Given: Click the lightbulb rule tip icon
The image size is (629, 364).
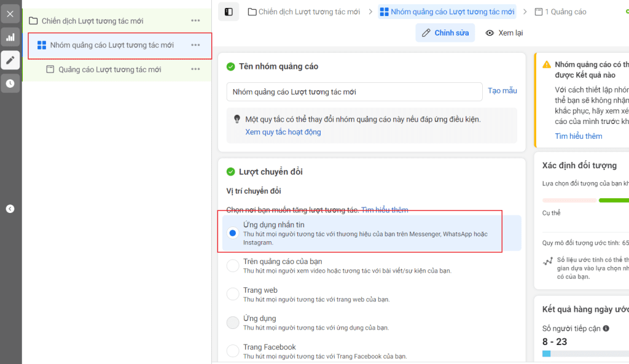Looking at the screenshot, I should [x=237, y=119].
